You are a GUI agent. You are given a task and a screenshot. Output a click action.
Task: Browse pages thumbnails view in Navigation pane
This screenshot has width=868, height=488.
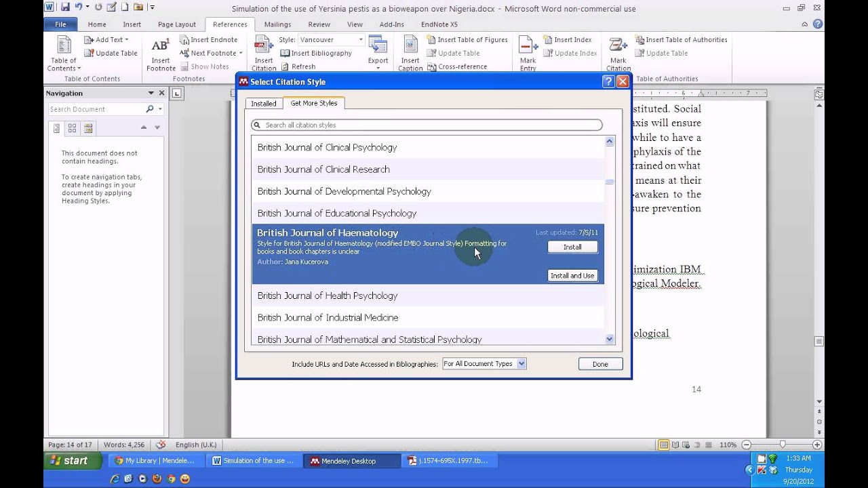coord(72,127)
